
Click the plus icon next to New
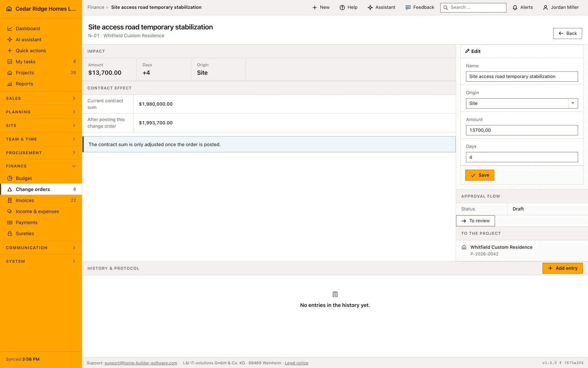click(315, 7)
